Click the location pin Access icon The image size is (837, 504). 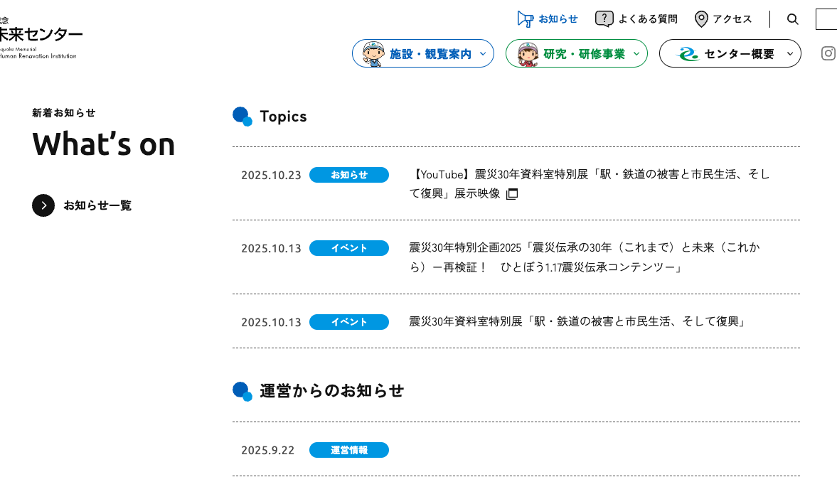[x=701, y=19]
